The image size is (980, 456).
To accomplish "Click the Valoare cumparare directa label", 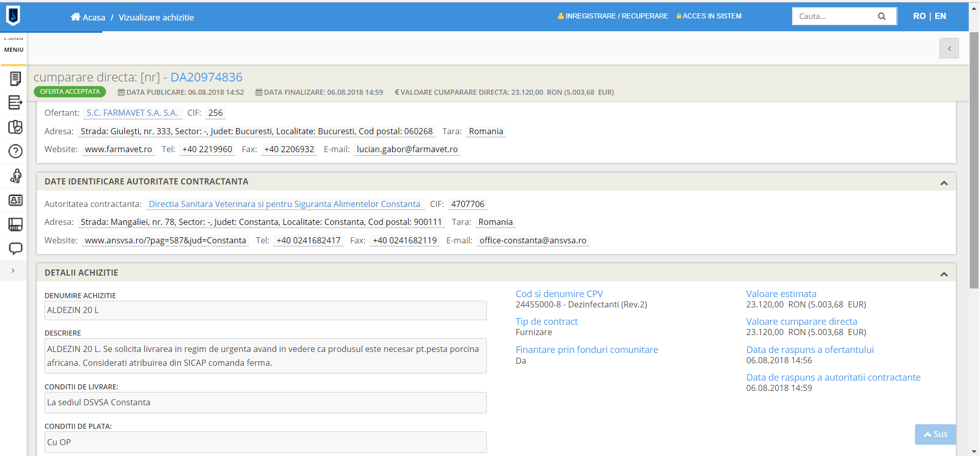I will 801,322.
